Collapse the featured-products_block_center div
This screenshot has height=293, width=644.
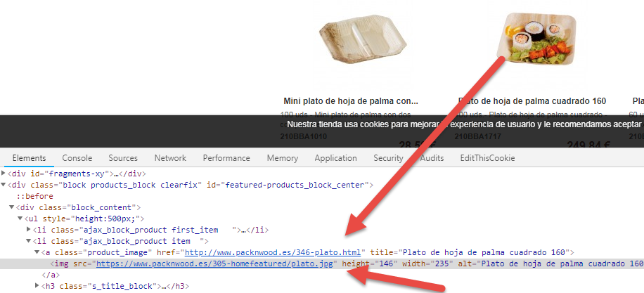pyautogui.click(x=4, y=185)
